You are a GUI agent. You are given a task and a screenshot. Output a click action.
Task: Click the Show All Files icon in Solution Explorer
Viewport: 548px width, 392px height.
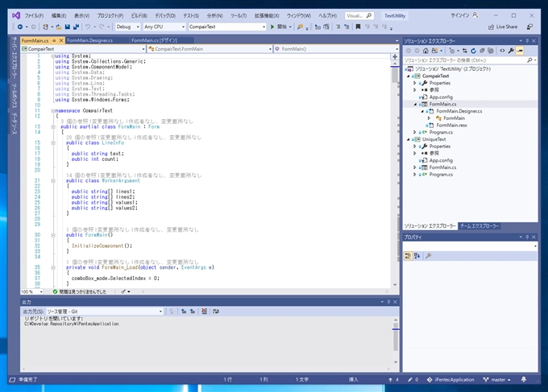pos(491,51)
